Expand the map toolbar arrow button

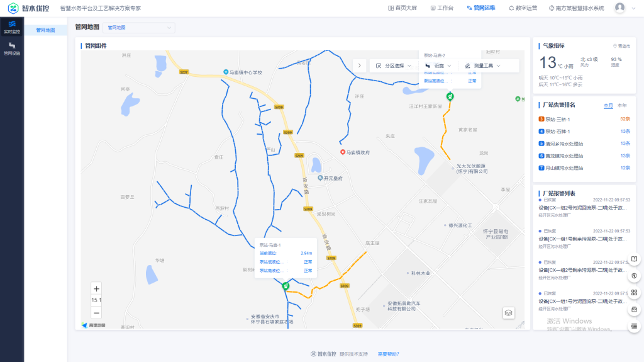[359, 65]
